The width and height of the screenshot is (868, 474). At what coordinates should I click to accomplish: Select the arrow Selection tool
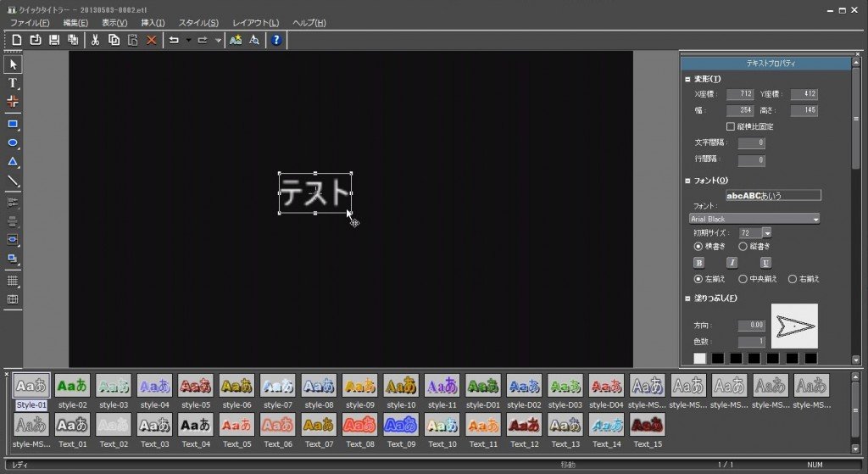pos(13,64)
